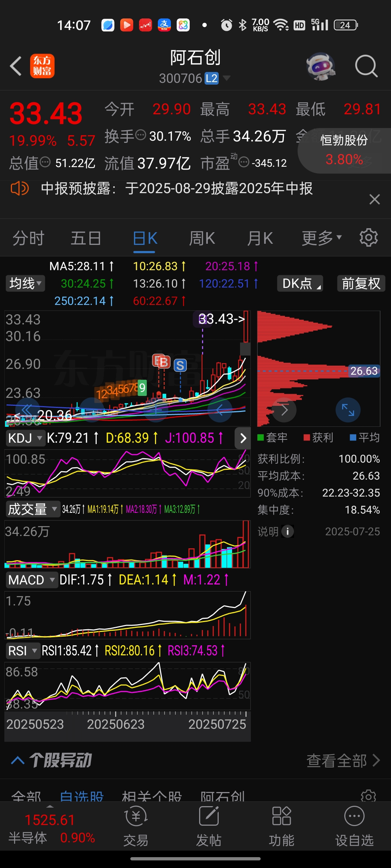Viewport: 391px width, 868px height.
Task: Tap the 总值 info circle icon
Action: pyautogui.click(x=45, y=162)
